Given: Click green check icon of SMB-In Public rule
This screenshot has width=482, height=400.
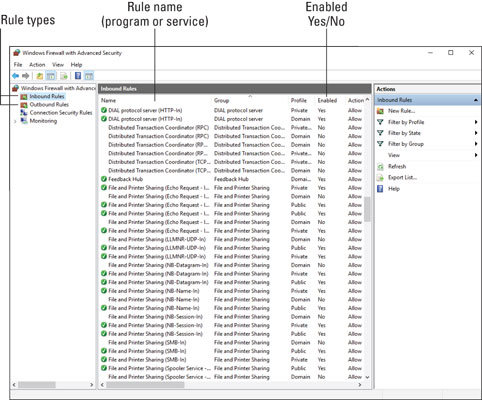Looking at the screenshot, I should (104, 351).
